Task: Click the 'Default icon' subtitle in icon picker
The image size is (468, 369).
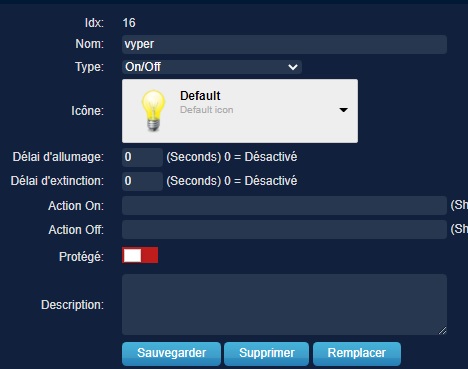Action: coord(207,110)
